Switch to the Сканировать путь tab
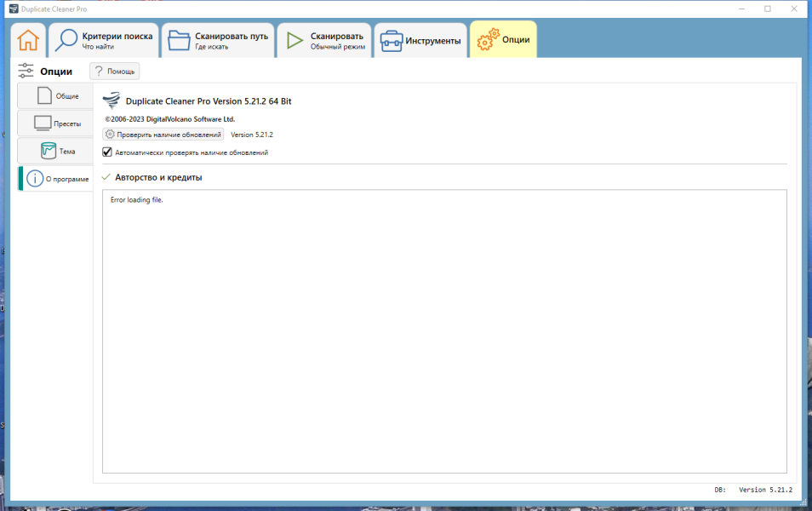Image resolution: width=812 pixels, height=511 pixels. pyautogui.click(x=218, y=40)
